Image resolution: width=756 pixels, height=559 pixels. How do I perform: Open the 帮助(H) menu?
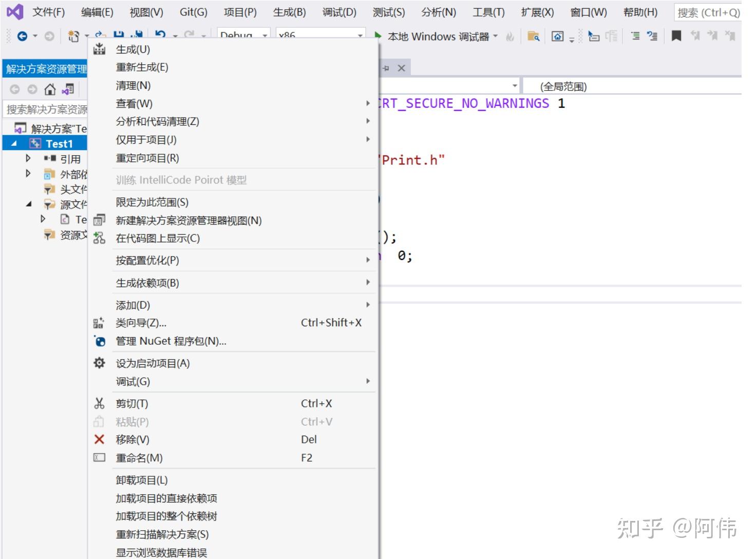pos(640,12)
